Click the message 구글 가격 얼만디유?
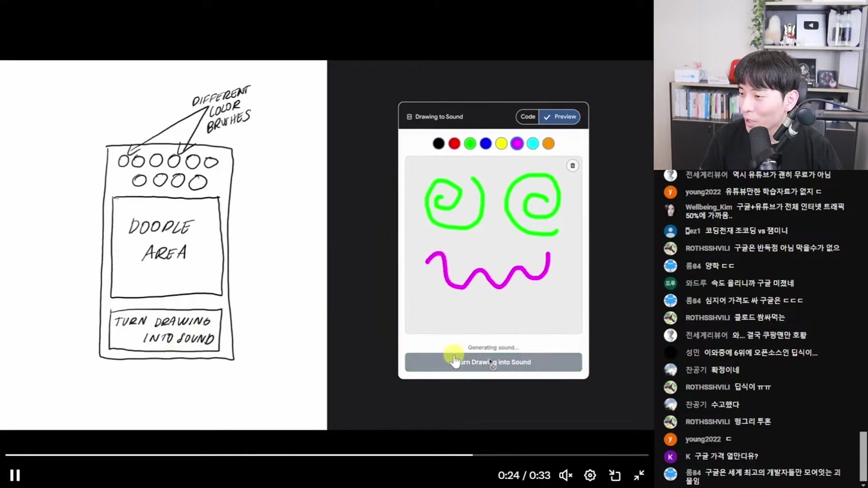The image size is (868, 488). [x=726, y=456]
